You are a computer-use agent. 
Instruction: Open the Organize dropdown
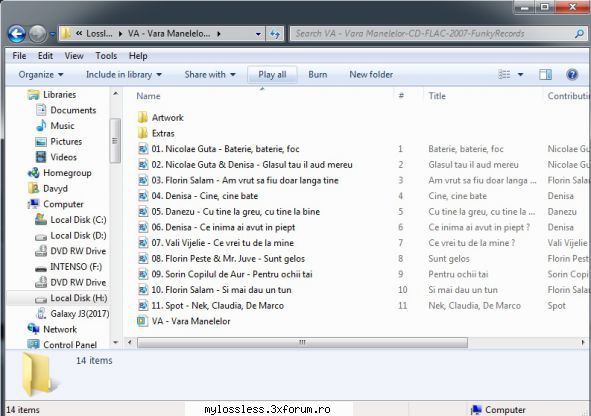pyautogui.click(x=41, y=75)
